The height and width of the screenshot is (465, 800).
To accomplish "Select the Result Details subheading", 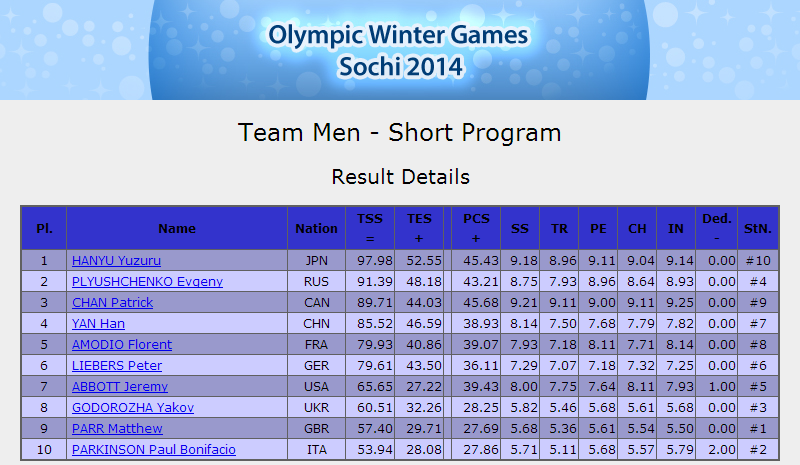I will [401, 177].
